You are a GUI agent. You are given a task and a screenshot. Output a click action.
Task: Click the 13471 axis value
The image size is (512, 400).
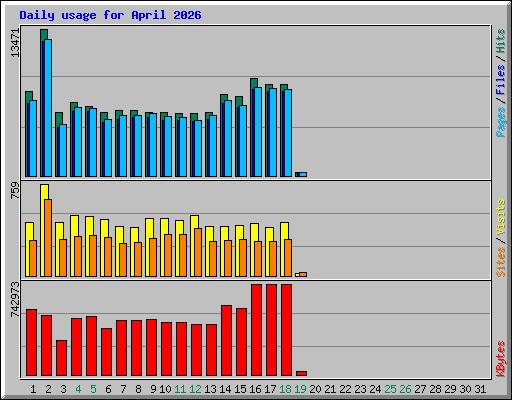[x=15, y=43]
